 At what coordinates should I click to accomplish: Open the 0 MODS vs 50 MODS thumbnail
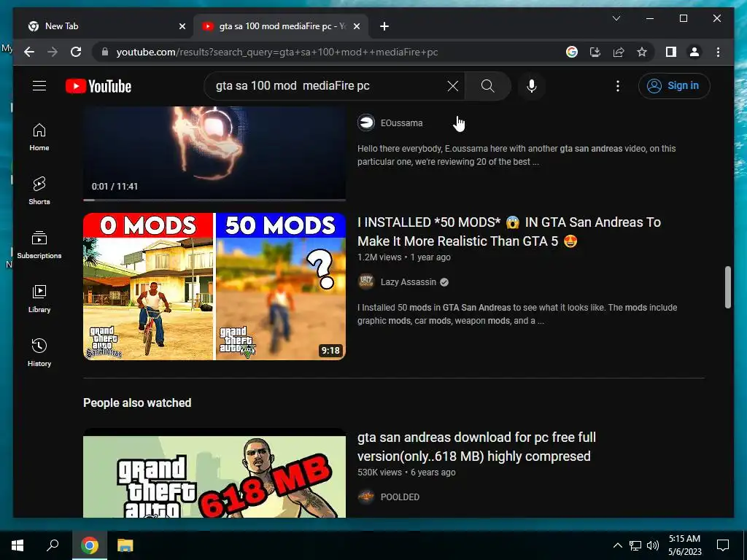(x=214, y=286)
